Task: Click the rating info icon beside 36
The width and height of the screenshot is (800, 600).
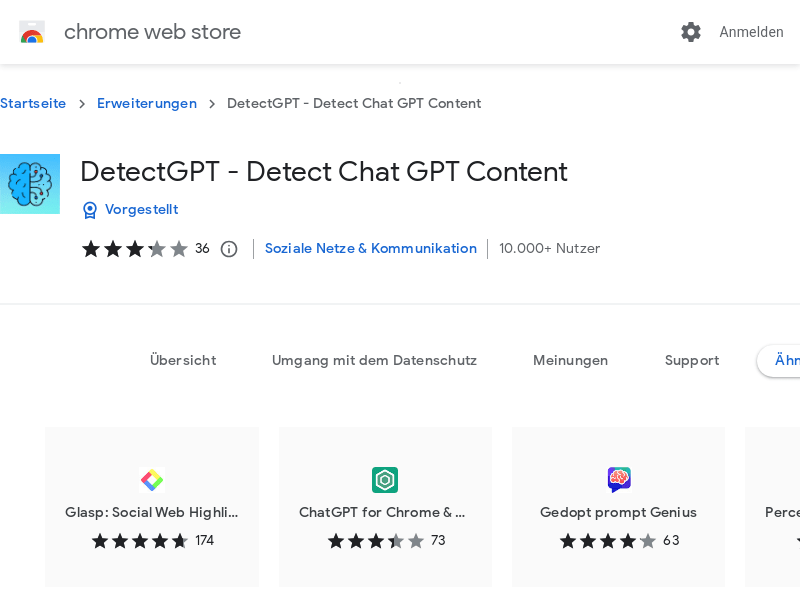Action: pyautogui.click(x=229, y=249)
